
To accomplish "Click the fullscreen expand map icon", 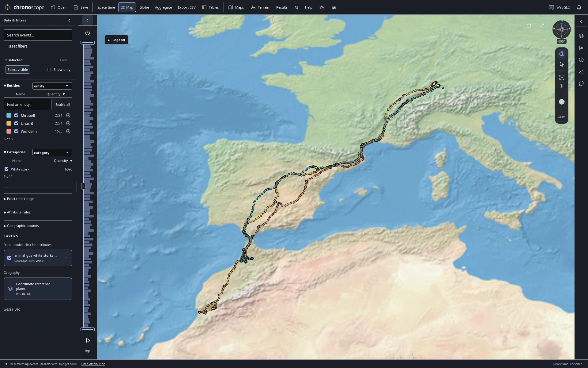I will (542, 25).
